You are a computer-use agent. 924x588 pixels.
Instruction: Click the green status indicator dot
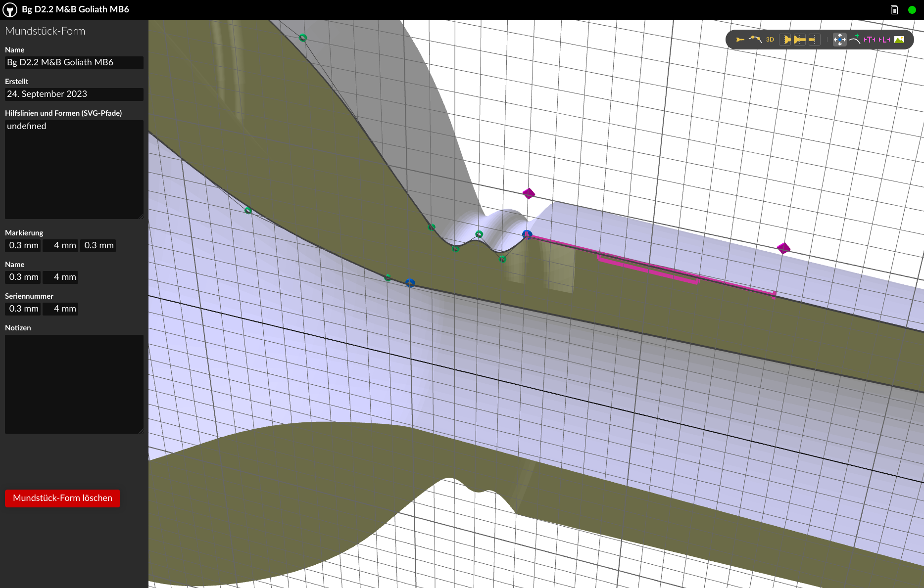(x=912, y=10)
